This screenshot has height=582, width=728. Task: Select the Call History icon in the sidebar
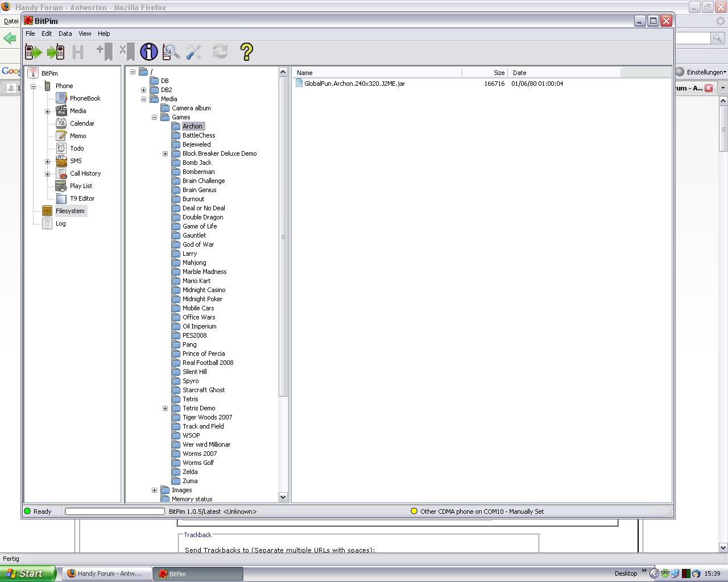[x=61, y=173]
